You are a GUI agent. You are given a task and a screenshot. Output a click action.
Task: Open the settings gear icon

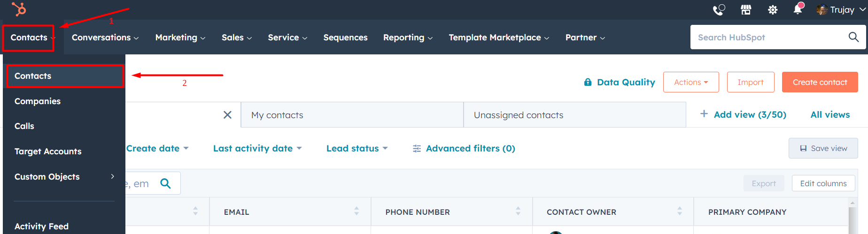pos(773,10)
